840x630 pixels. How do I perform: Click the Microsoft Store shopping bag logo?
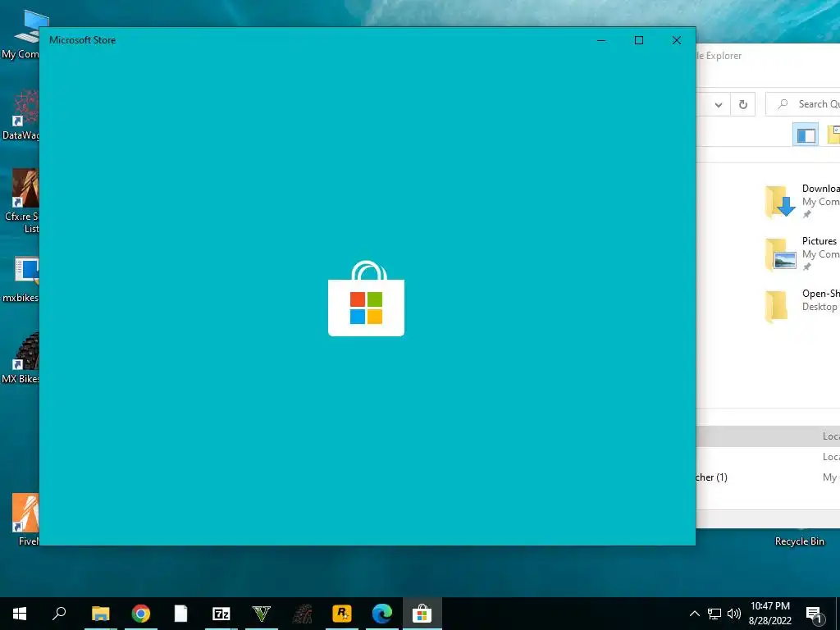tap(367, 299)
